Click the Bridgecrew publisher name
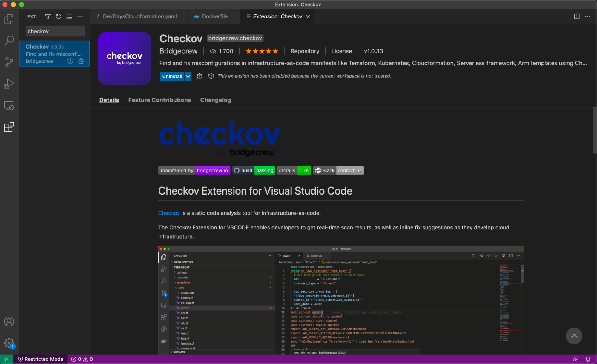 coord(178,51)
